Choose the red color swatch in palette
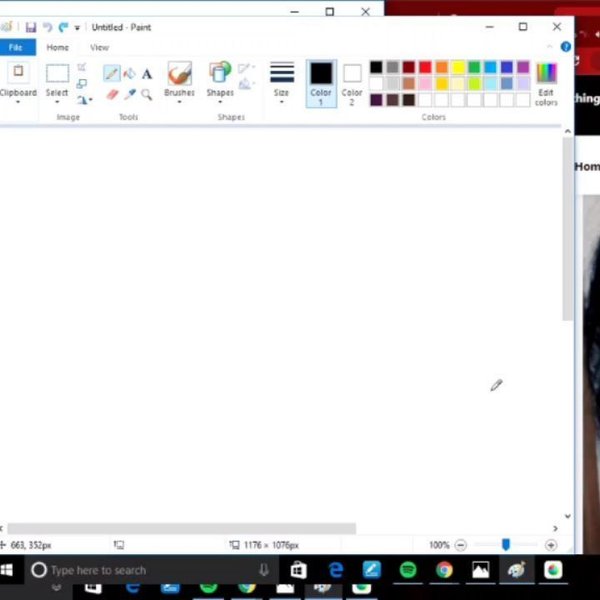Image resolution: width=600 pixels, height=600 pixels. click(425, 67)
